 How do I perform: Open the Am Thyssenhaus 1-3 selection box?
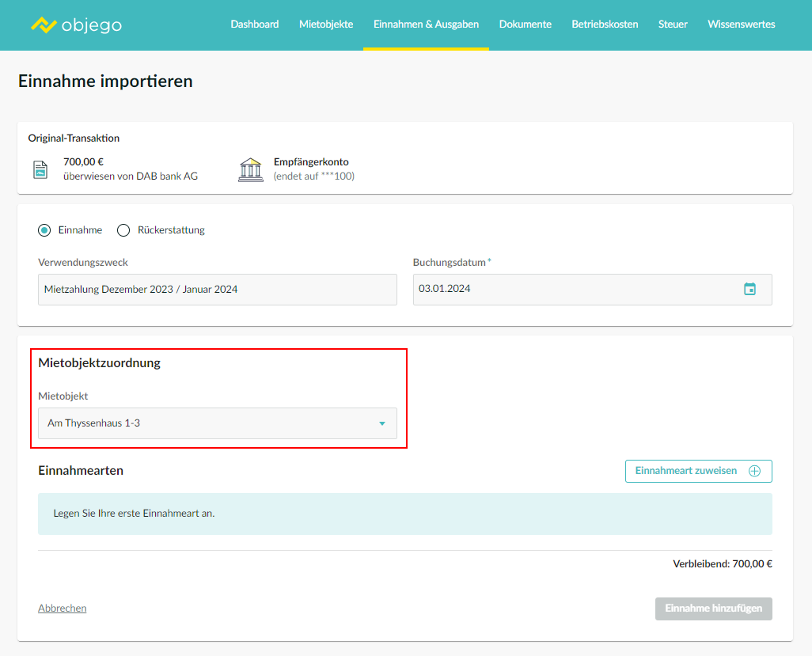206,423
